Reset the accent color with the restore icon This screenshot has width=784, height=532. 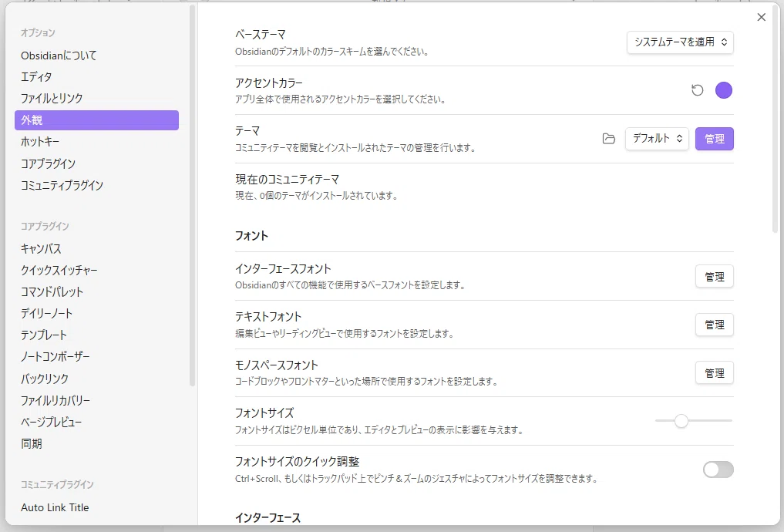pos(697,90)
